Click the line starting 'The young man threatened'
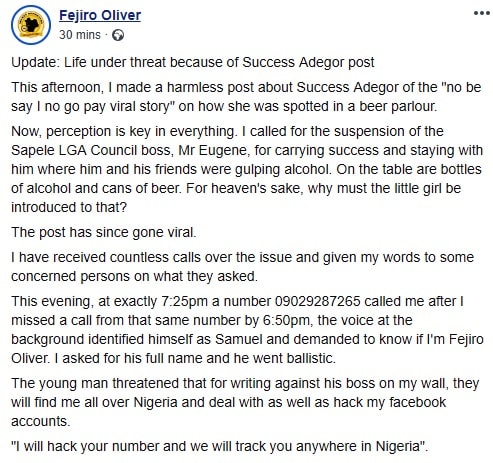 pos(245,383)
